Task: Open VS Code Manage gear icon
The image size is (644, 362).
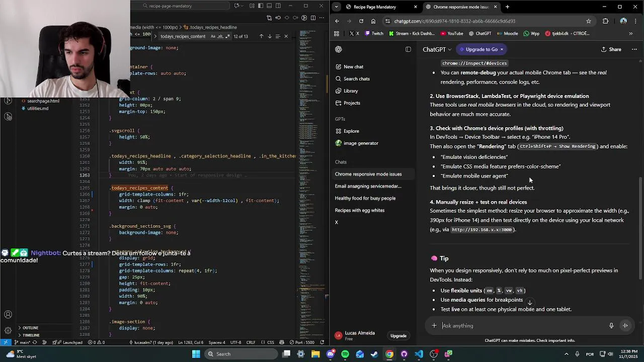Action: pos(8,330)
